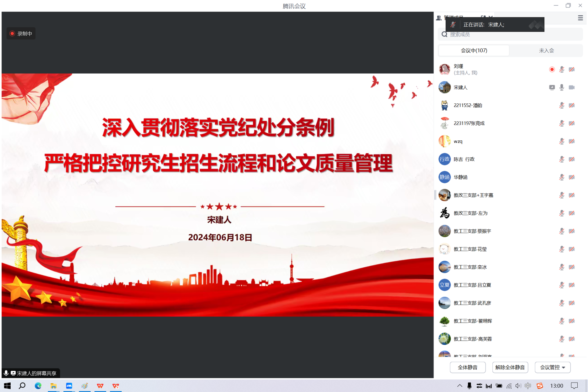Screen dimensions: 588x392
Task: Unmute 2211552-潘韵's microphone
Action: (562, 105)
